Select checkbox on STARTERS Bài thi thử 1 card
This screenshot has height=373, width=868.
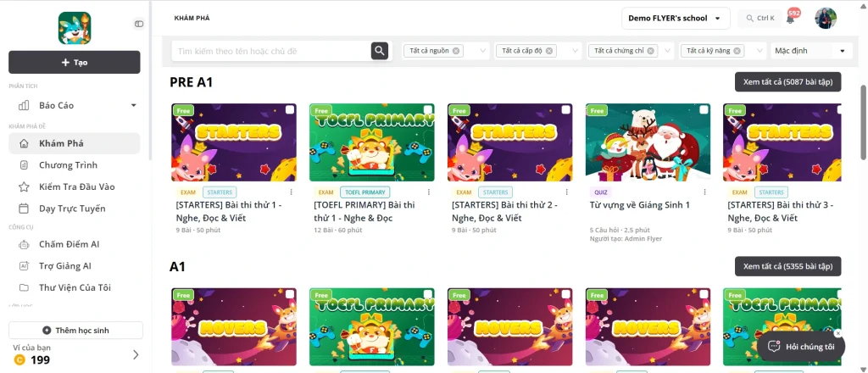click(x=290, y=109)
